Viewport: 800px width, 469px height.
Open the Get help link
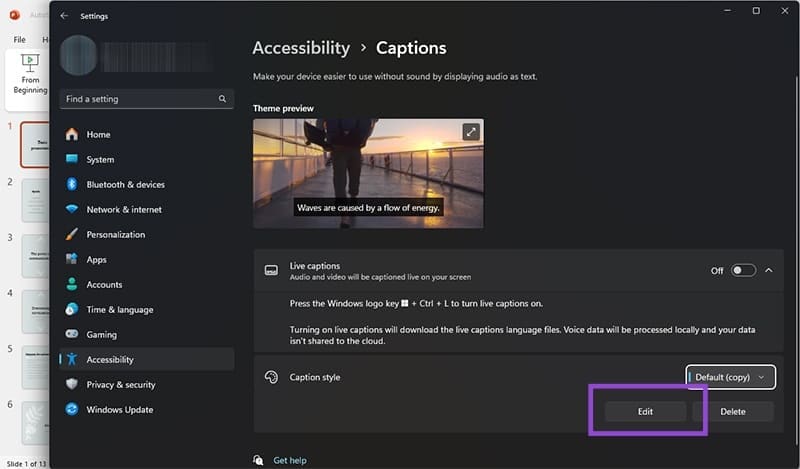(288, 461)
